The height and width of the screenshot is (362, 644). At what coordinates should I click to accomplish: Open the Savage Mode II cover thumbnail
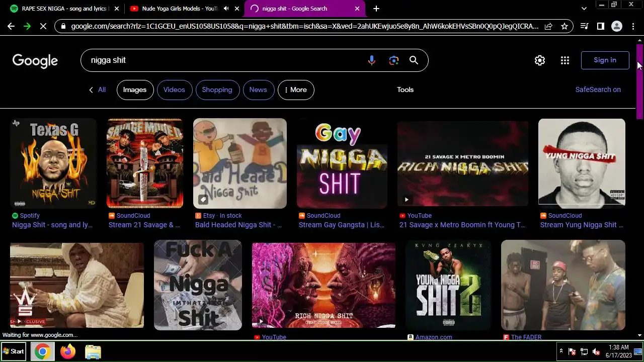coord(145,163)
